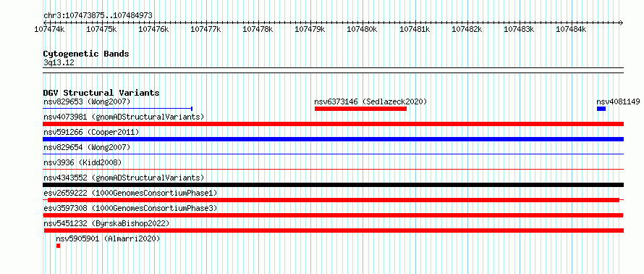The width and height of the screenshot is (644, 274).
Task: Select the Cytogenetic Bands track heading
Action: pyautogui.click(x=86, y=54)
